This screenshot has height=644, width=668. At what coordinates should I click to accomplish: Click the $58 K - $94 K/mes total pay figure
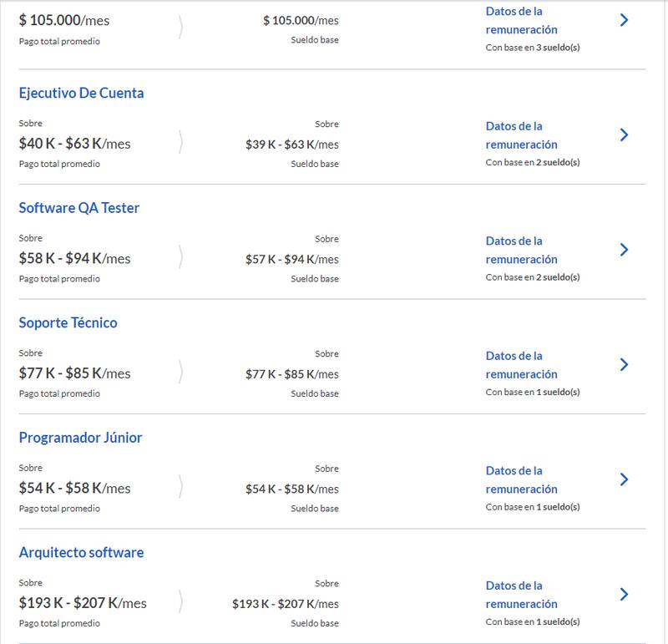[74, 259]
